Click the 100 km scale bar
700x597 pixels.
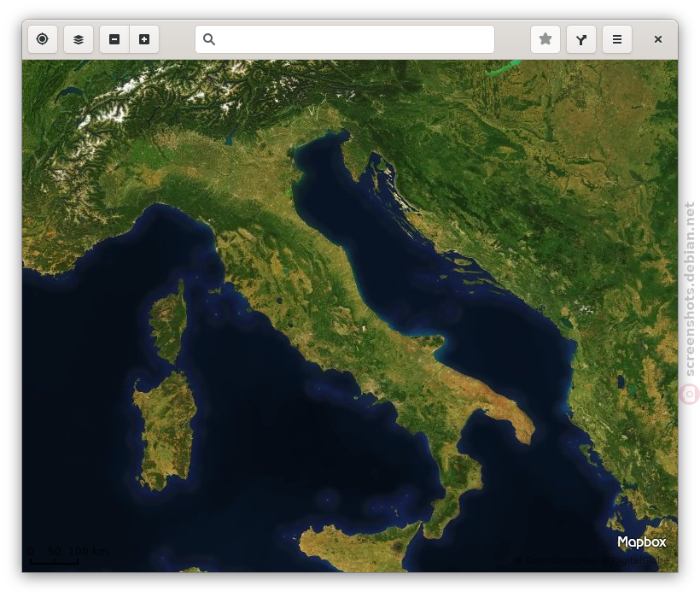(x=54, y=561)
